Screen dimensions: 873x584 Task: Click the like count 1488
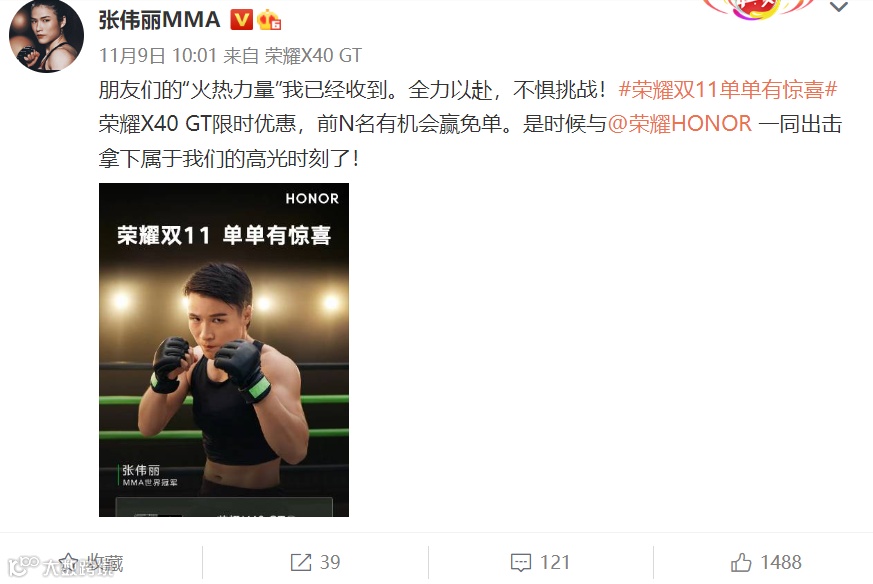point(781,562)
